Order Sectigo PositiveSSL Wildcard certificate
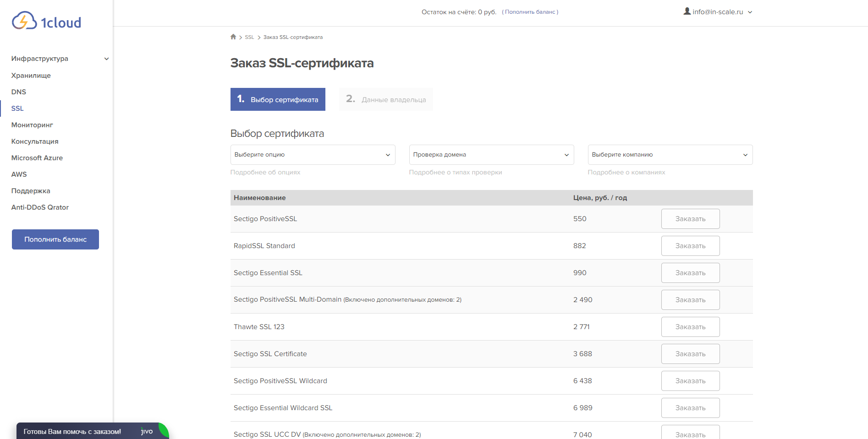868x439 pixels. (x=690, y=381)
